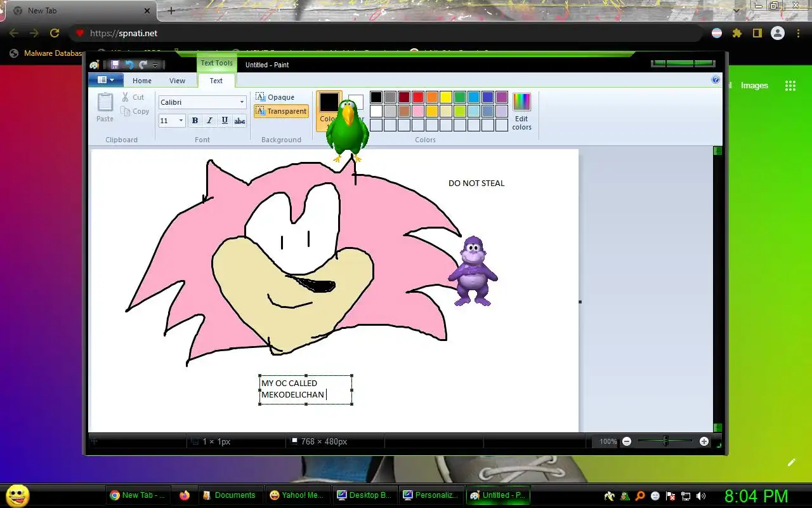
Task: Open the Firefox taskbar icon
Action: [x=185, y=495]
